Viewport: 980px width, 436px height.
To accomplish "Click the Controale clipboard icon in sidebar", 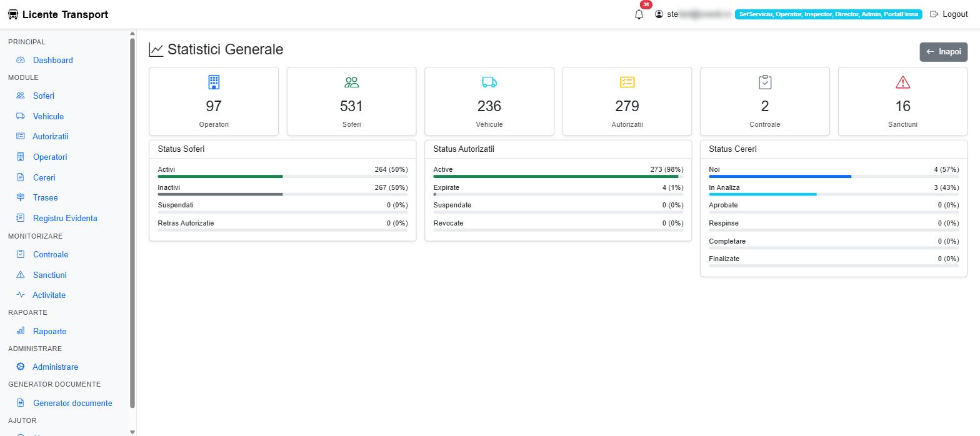I will (21, 254).
